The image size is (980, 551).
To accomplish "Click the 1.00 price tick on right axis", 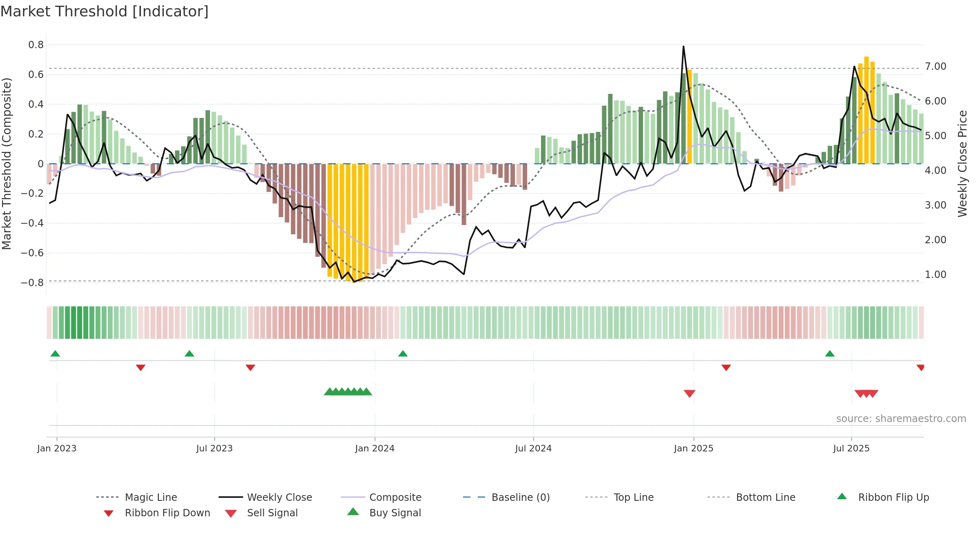I will click(x=935, y=275).
